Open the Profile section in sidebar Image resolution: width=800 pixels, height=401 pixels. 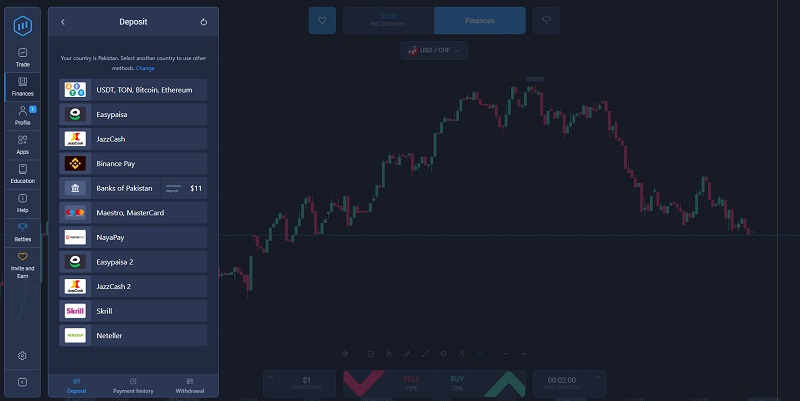pyautogui.click(x=22, y=115)
